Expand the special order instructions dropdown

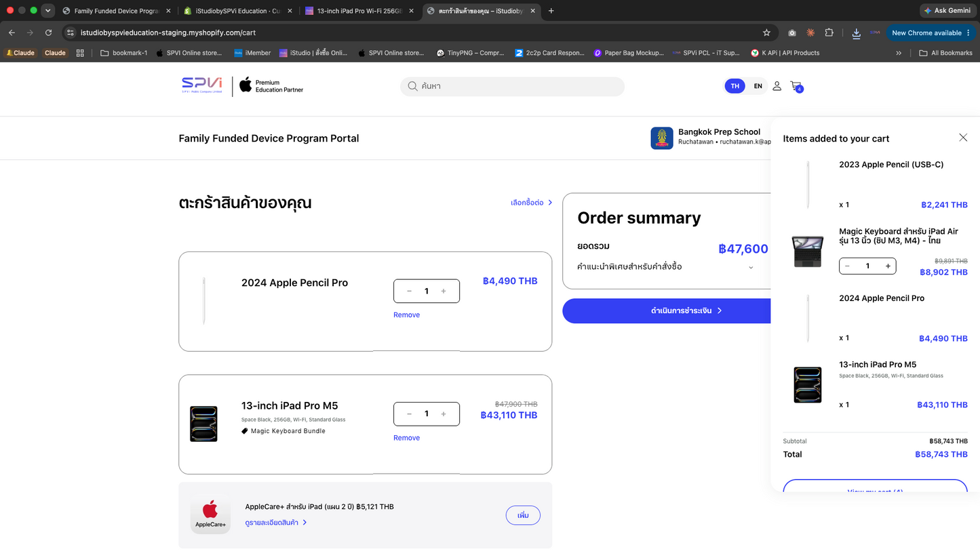751,268
